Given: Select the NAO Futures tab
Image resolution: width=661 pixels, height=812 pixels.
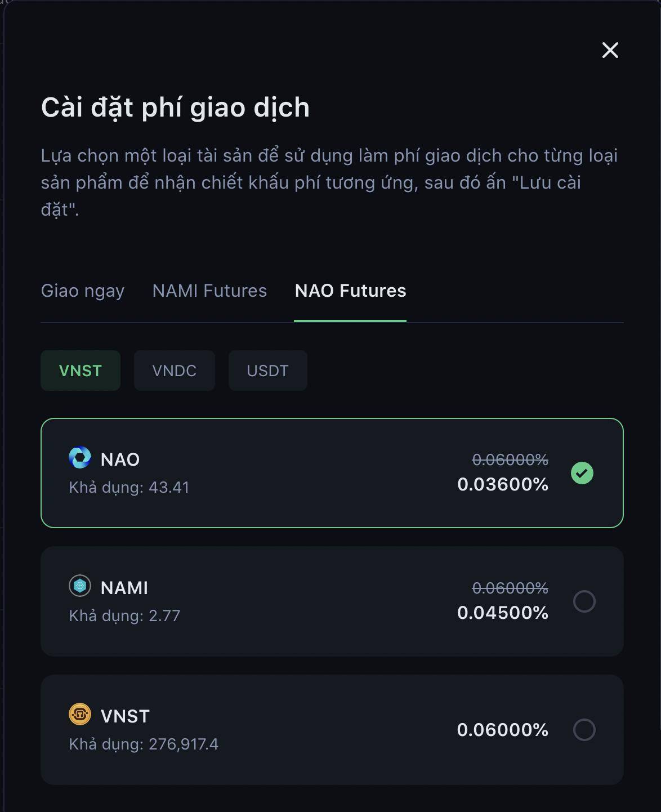Looking at the screenshot, I should point(350,291).
